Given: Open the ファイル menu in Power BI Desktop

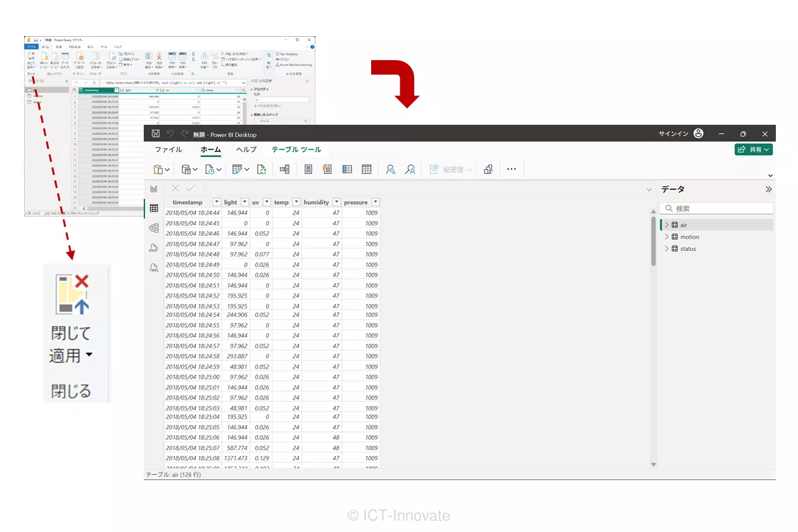Looking at the screenshot, I should point(168,150).
